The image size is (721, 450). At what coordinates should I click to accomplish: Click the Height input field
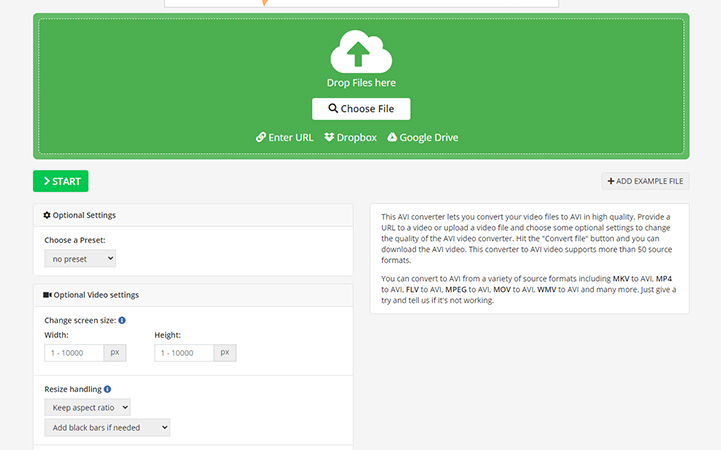(x=184, y=353)
